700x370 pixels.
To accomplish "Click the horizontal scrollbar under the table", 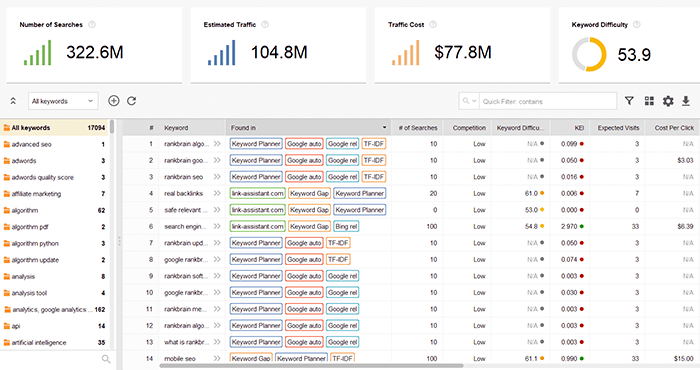I will (311, 366).
